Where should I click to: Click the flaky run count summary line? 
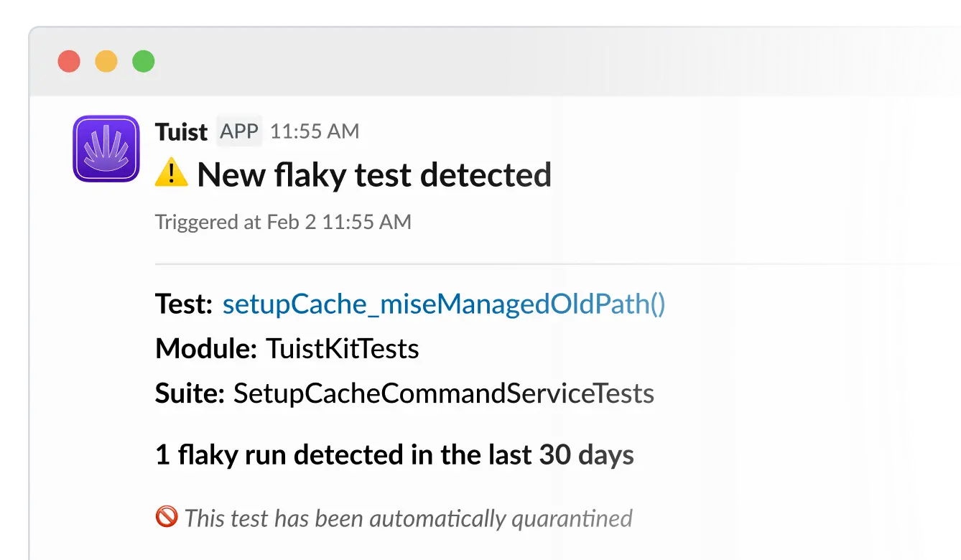394,454
